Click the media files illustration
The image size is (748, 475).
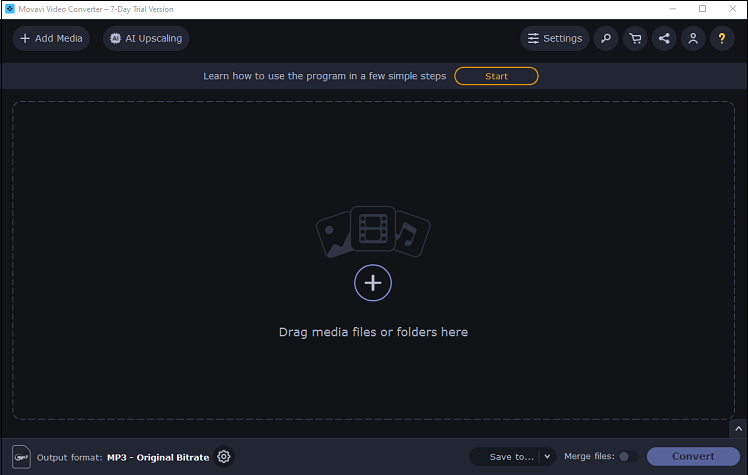(373, 231)
